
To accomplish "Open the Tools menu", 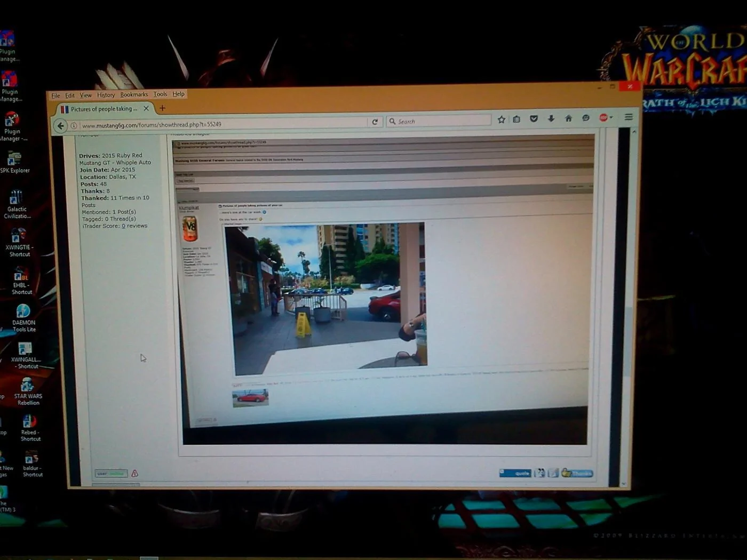I will point(160,94).
